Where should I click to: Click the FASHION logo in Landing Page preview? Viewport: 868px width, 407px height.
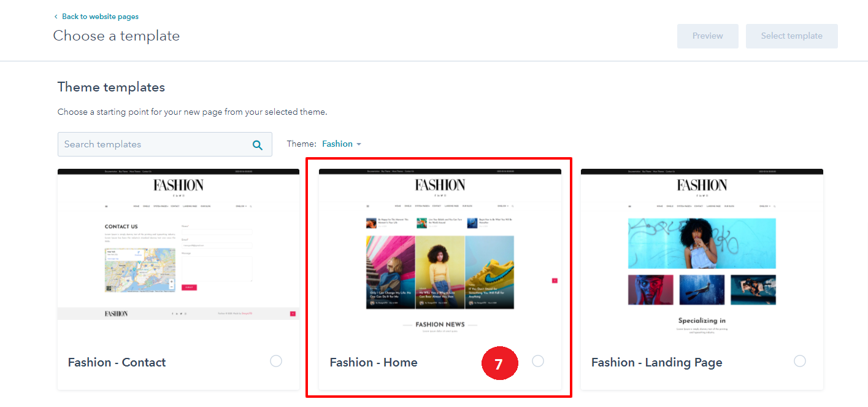tap(702, 185)
